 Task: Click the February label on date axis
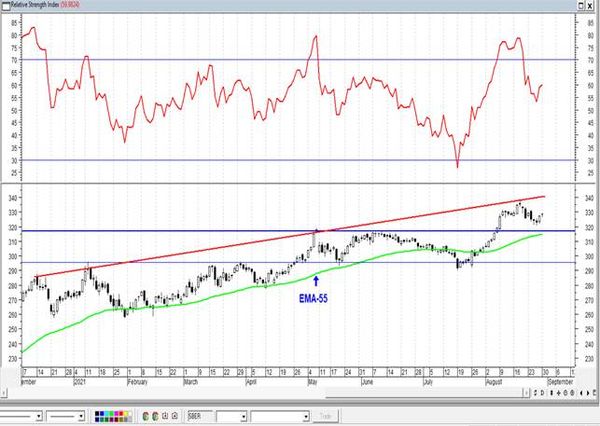point(137,382)
